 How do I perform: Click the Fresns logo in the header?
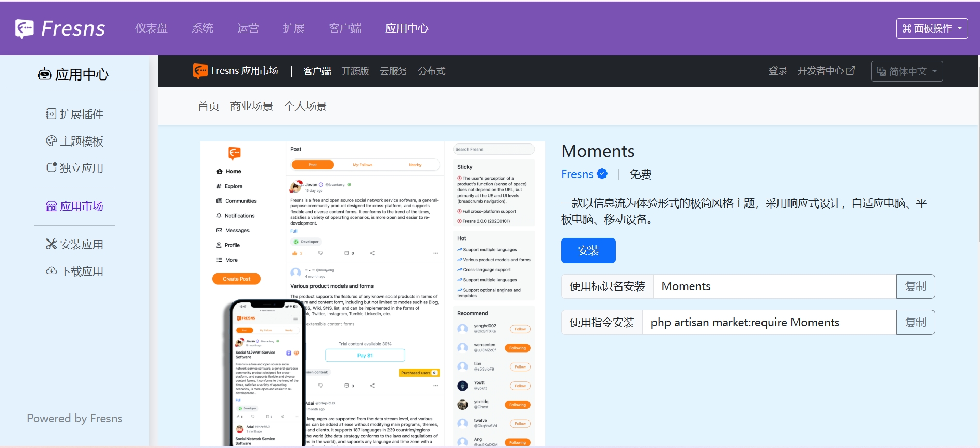60,29
